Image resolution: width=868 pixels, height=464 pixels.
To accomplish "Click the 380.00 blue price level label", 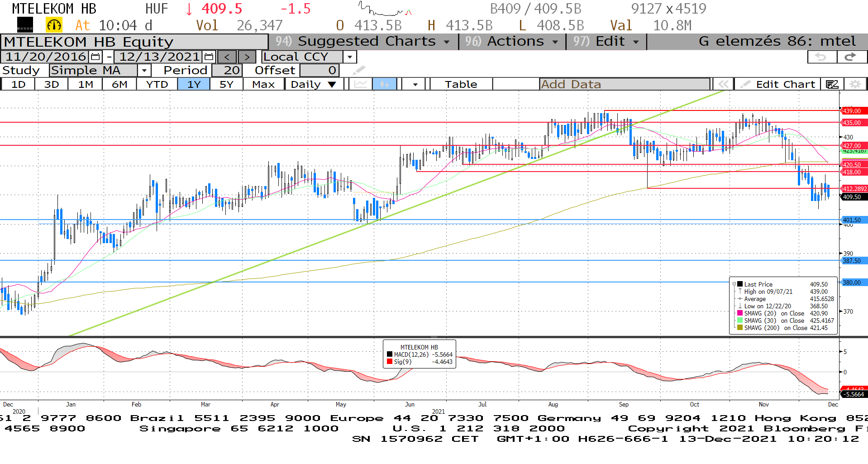I will pos(854,282).
